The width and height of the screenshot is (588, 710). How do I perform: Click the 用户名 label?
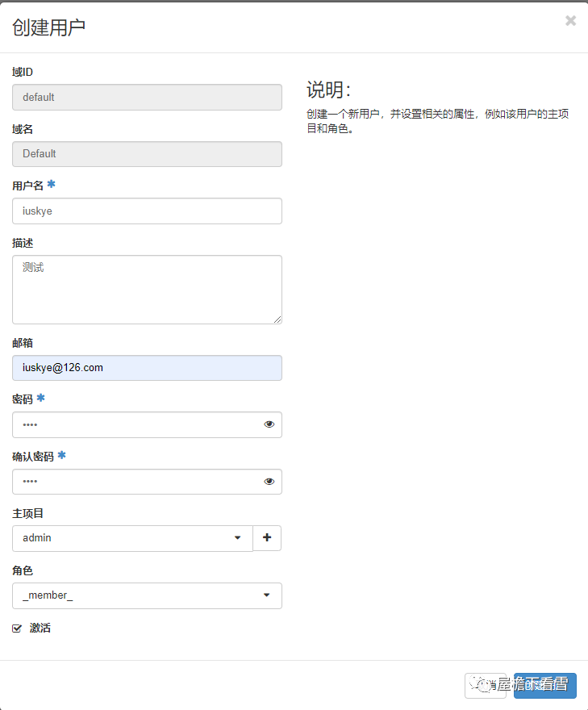pyautogui.click(x=27, y=186)
